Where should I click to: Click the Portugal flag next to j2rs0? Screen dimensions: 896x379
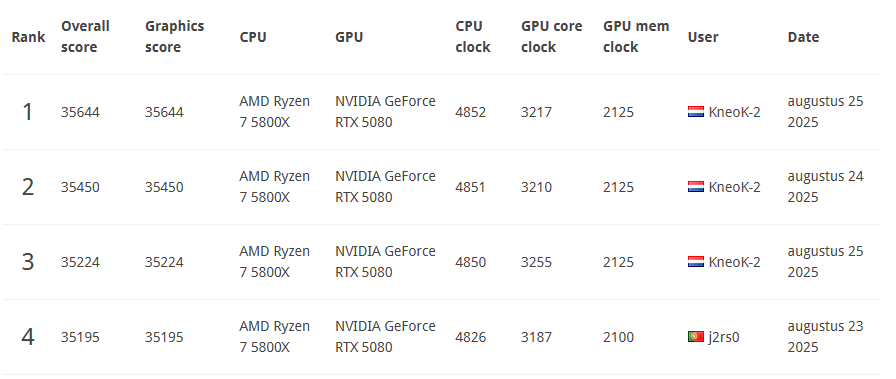tap(695, 337)
